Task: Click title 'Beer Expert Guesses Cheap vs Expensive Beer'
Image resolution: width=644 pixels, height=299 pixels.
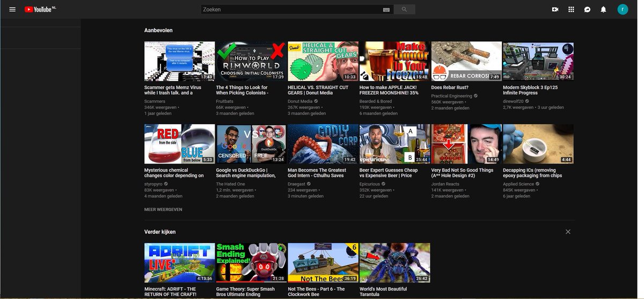Action: point(389,173)
